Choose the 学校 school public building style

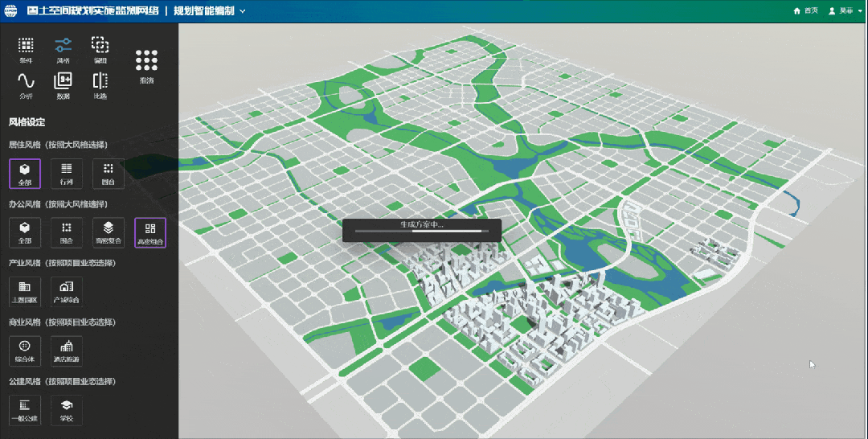(66, 409)
